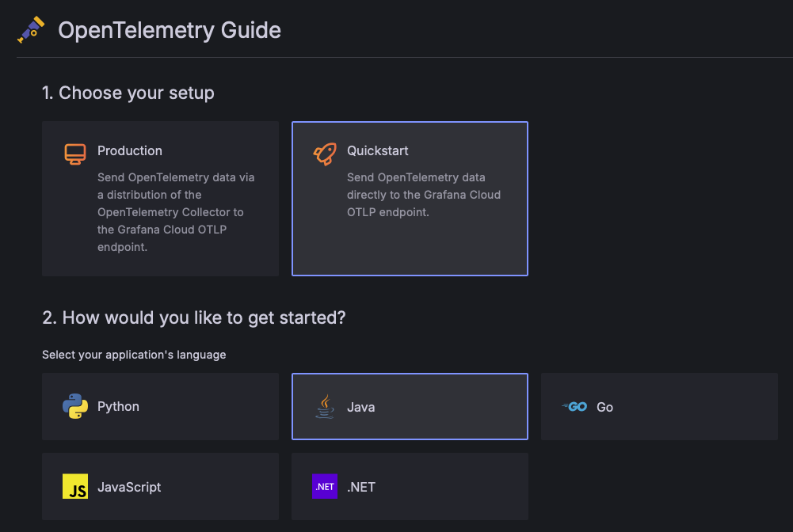This screenshot has width=793, height=532.
Task: Click 'How would you like to get started?' heading
Action: (x=194, y=317)
